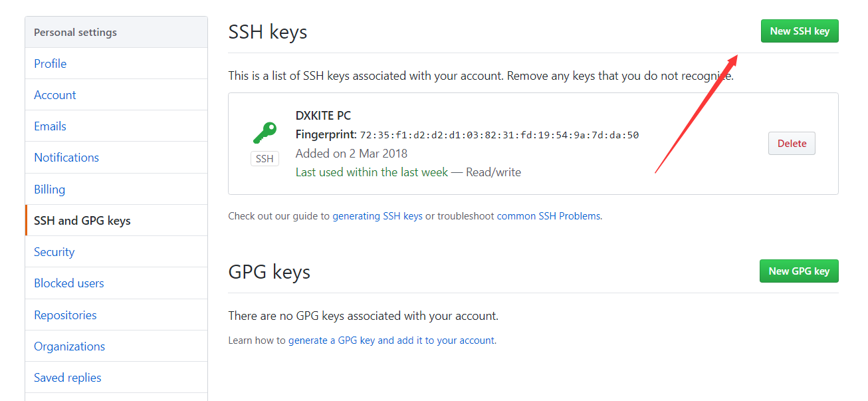
Task: Go to Repositories settings
Action: [x=65, y=315]
